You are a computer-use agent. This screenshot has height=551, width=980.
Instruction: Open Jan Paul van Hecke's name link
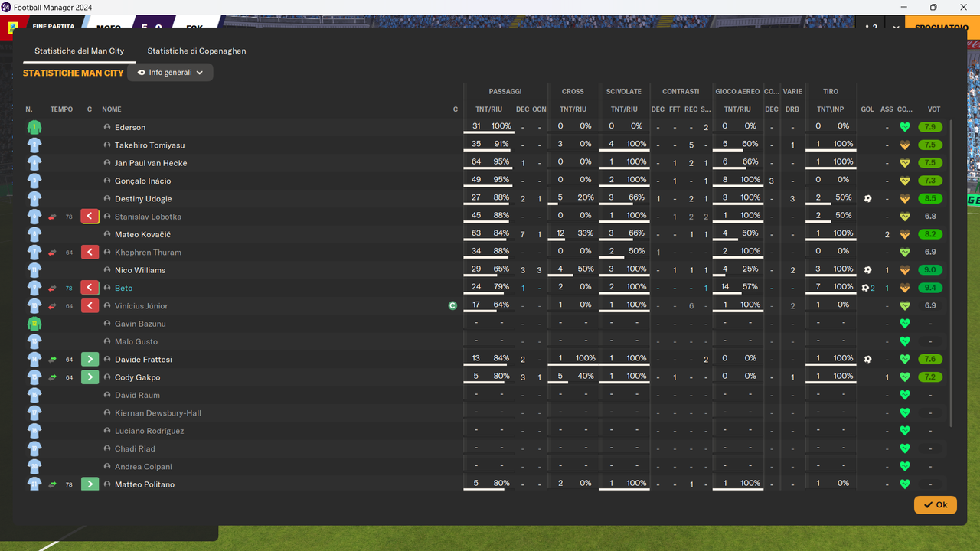coord(151,163)
